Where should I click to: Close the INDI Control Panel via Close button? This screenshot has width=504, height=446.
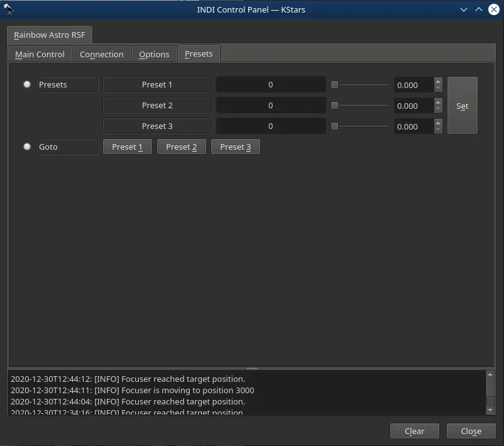click(471, 431)
